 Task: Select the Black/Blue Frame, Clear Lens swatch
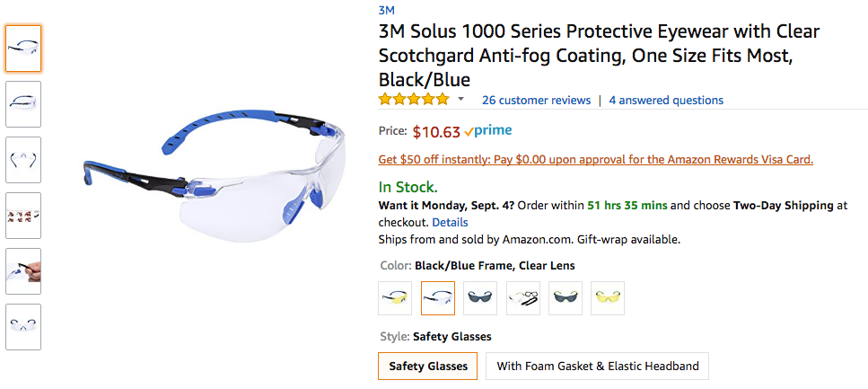tap(438, 298)
